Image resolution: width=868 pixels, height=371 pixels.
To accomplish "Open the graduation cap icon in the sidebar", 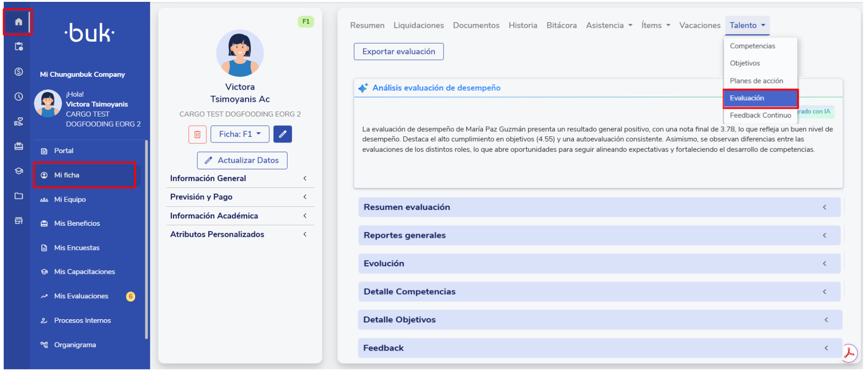I will [x=19, y=171].
